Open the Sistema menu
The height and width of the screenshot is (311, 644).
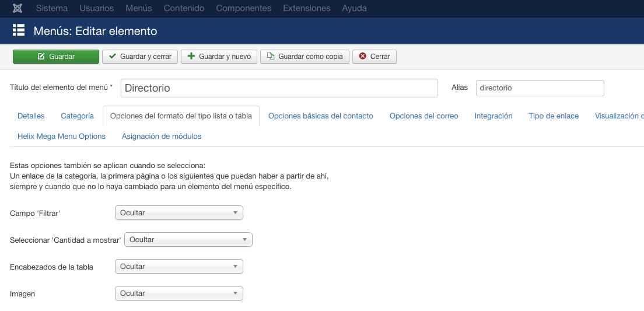pos(52,8)
